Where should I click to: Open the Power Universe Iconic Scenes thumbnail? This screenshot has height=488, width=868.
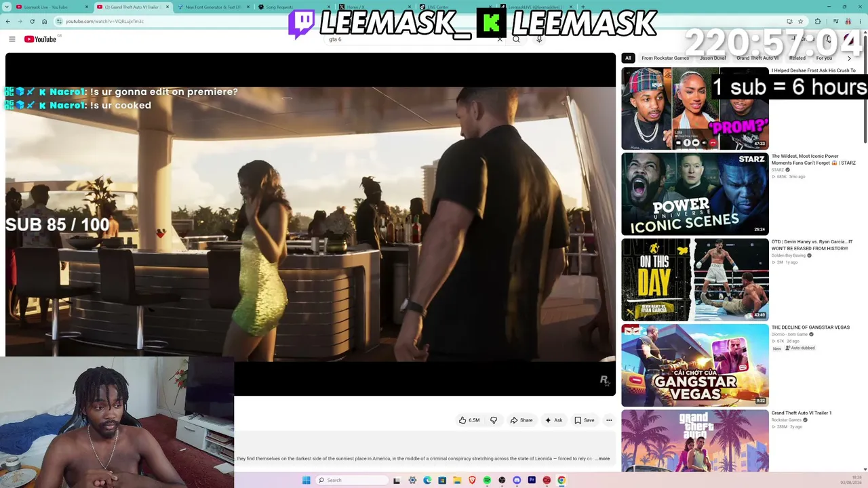click(695, 194)
